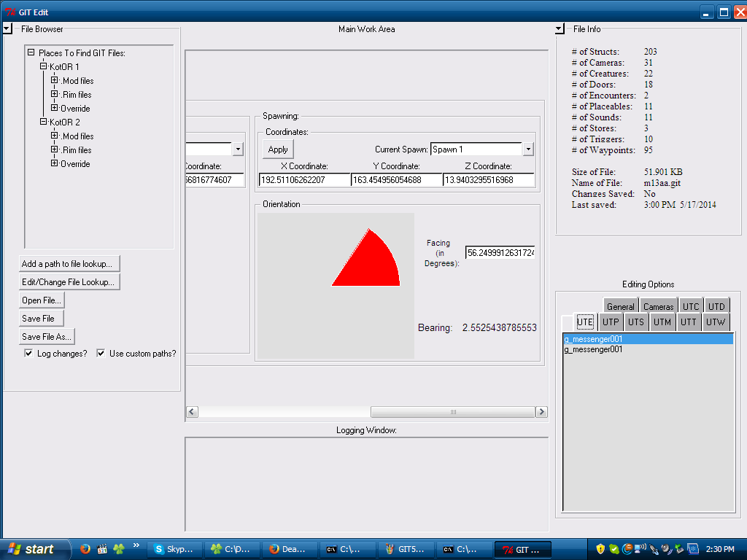Expand Mod files under KotOR 1
Screen dimensions: 747x560
tap(54, 80)
